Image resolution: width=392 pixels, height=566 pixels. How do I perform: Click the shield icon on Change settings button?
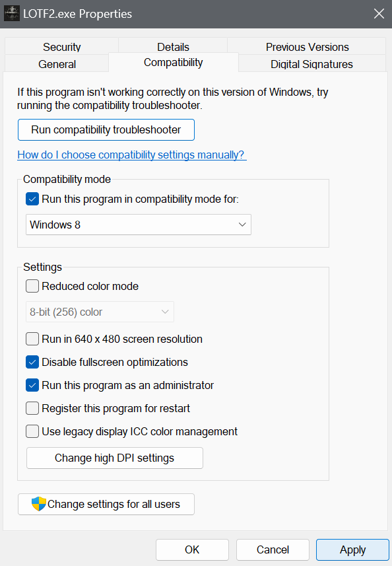[38, 504]
